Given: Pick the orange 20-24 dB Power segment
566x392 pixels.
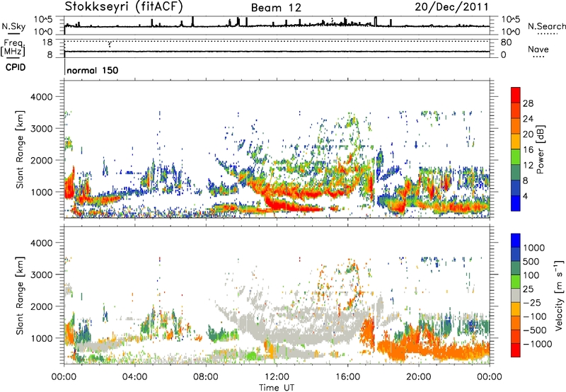Looking at the screenshot, I should (516, 127).
